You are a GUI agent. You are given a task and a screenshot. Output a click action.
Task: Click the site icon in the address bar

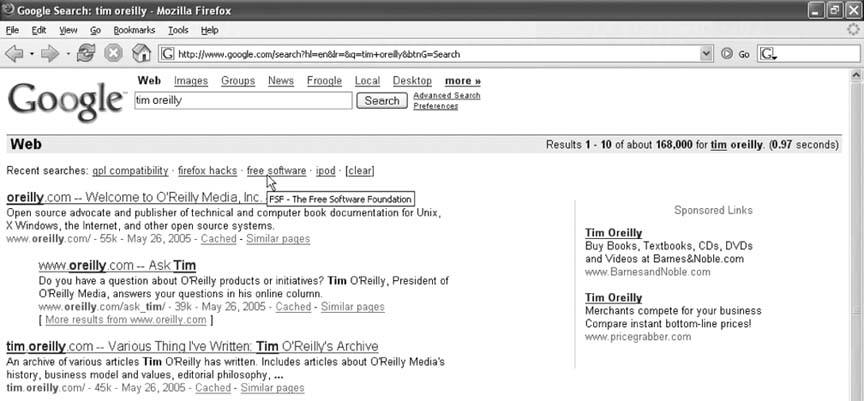point(169,53)
